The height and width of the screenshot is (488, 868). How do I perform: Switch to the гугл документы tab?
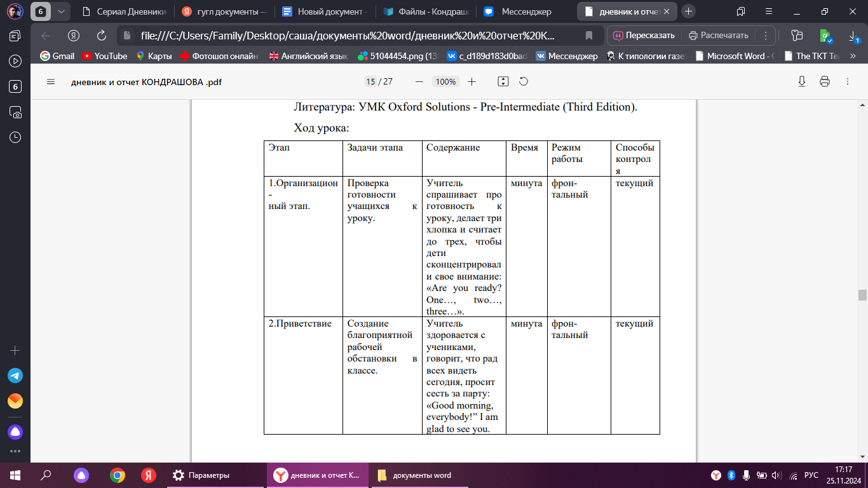[224, 11]
